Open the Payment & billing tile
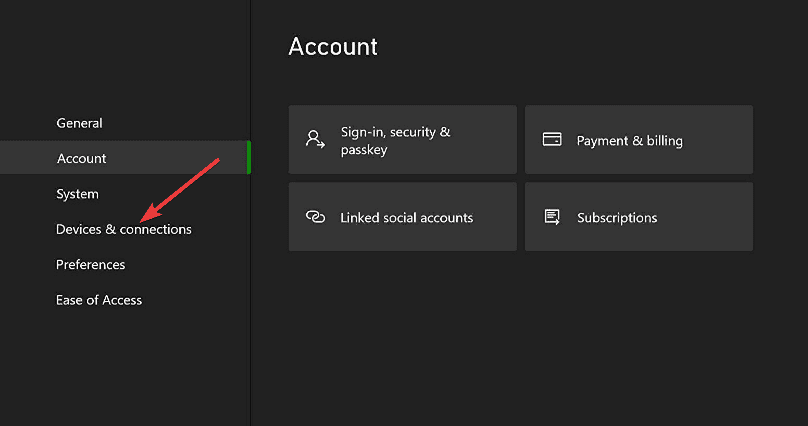The height and width of the screenshot is (426, 808). pos(638,140)
